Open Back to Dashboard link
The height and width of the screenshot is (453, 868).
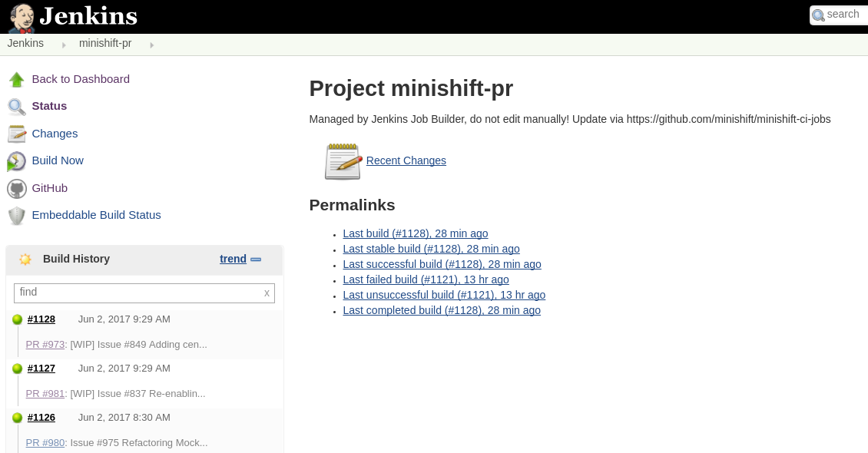[81, 79]
